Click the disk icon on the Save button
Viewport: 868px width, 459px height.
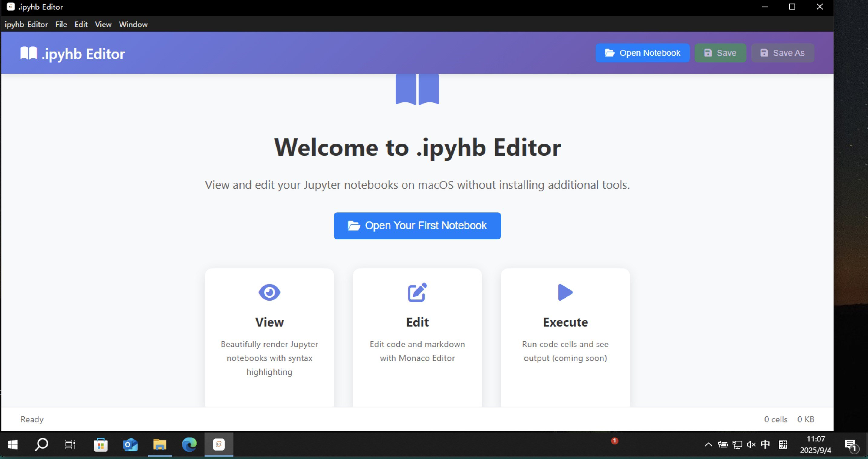[709, 53]
